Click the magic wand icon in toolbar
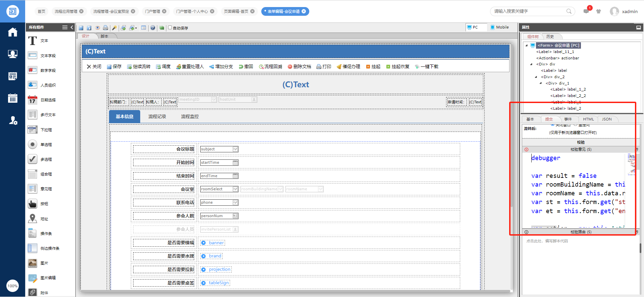644x297 pixels. point(114,28)
